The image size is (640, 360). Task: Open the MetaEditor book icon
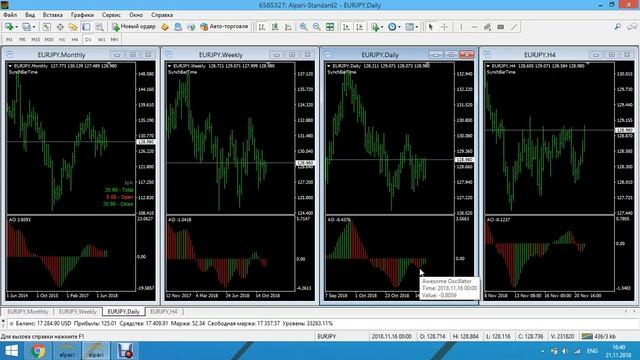[x=165, y=27]
